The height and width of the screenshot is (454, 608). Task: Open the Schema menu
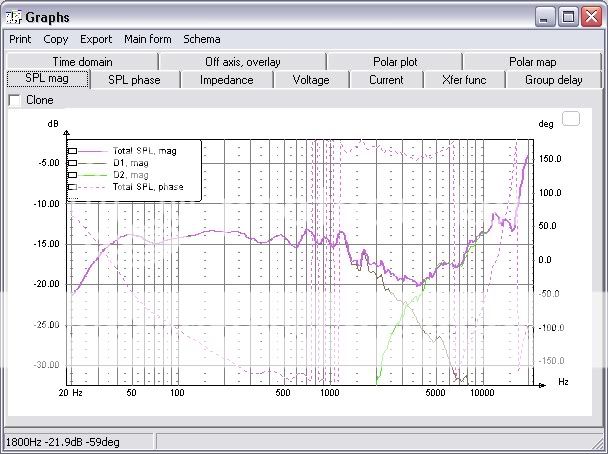pyautogui.click(x=201, y=39)
